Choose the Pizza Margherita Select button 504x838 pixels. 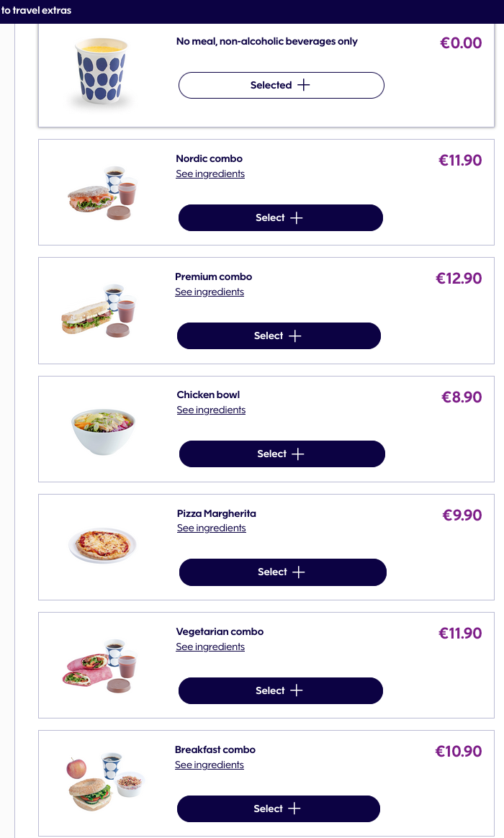(282, 572)
